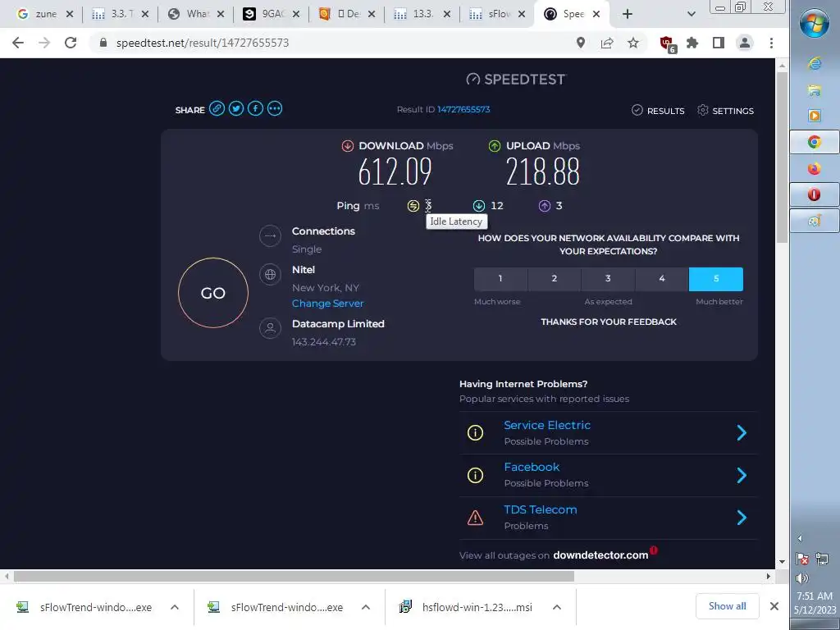
Task: Go back to previous page
Action: point(18,43)
